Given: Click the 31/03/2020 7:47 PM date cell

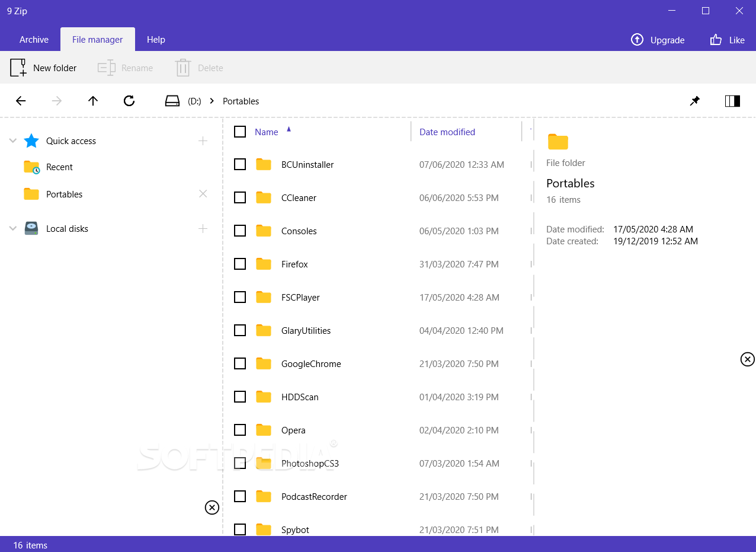Looking at the screenshot, I should tap(459, 264).
